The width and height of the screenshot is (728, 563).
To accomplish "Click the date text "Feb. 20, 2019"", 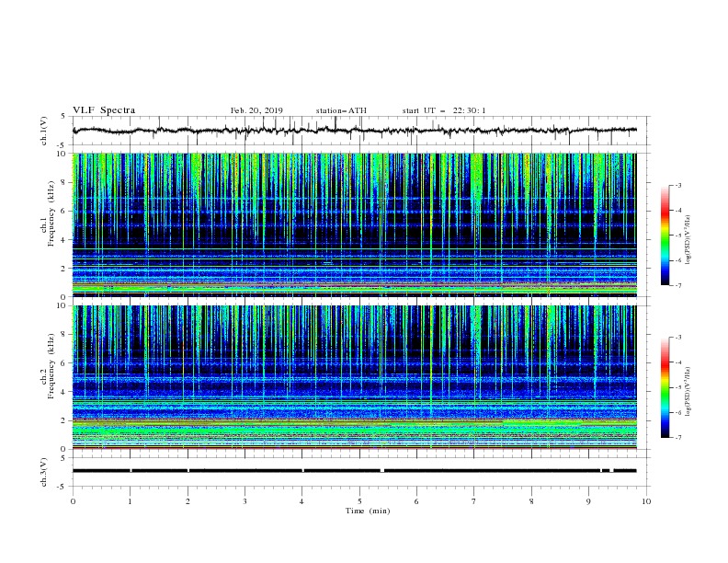I will [x=256, y=110].
